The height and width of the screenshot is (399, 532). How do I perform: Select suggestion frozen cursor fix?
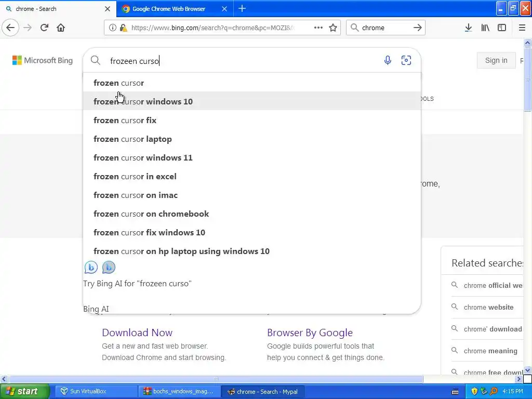tap(252, 120)
